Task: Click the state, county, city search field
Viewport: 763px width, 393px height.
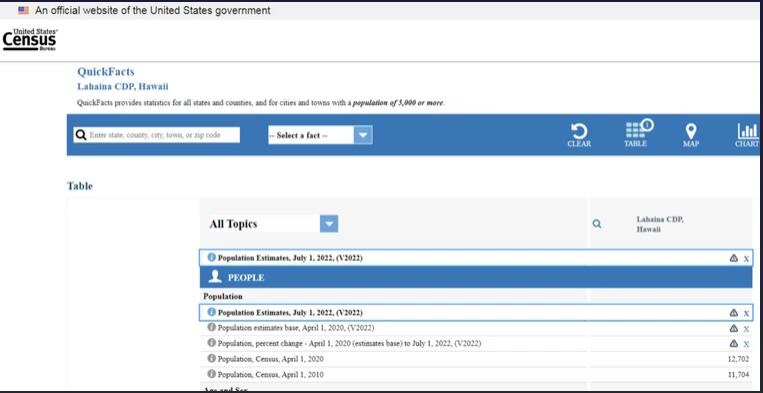Action: tap(157, 135)
